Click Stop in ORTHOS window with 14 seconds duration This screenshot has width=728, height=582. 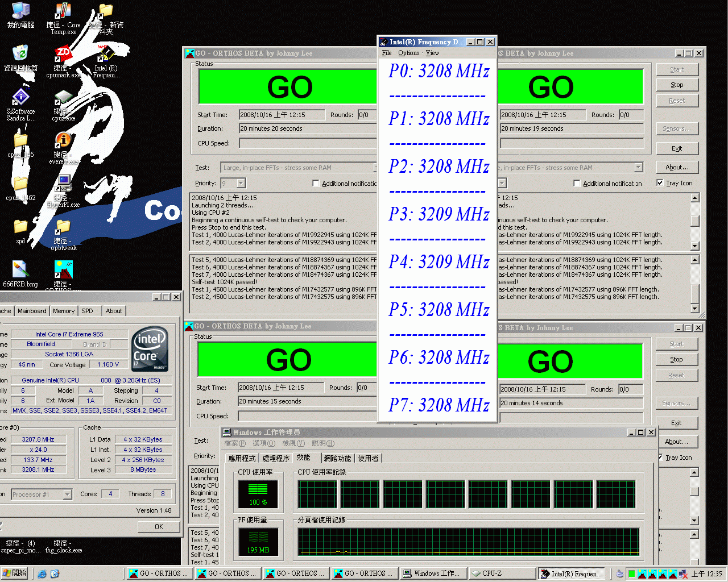click(x=676, y=359)
